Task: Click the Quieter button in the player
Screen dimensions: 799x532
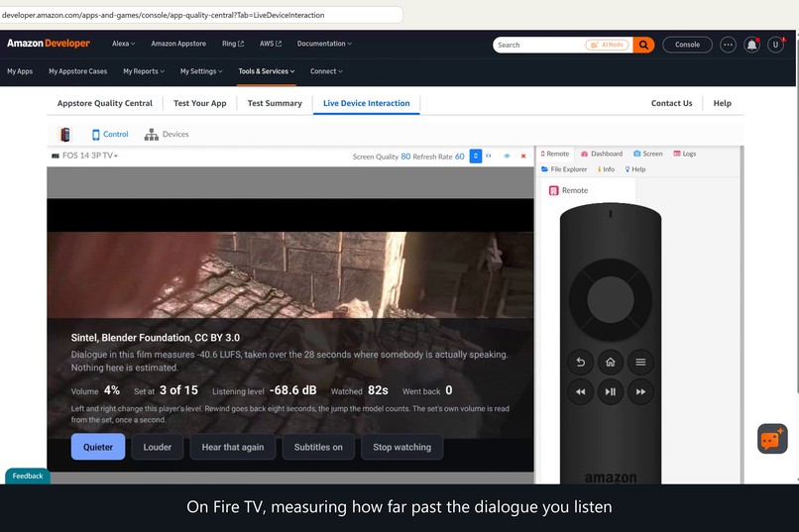Action: tap(98, 447)
